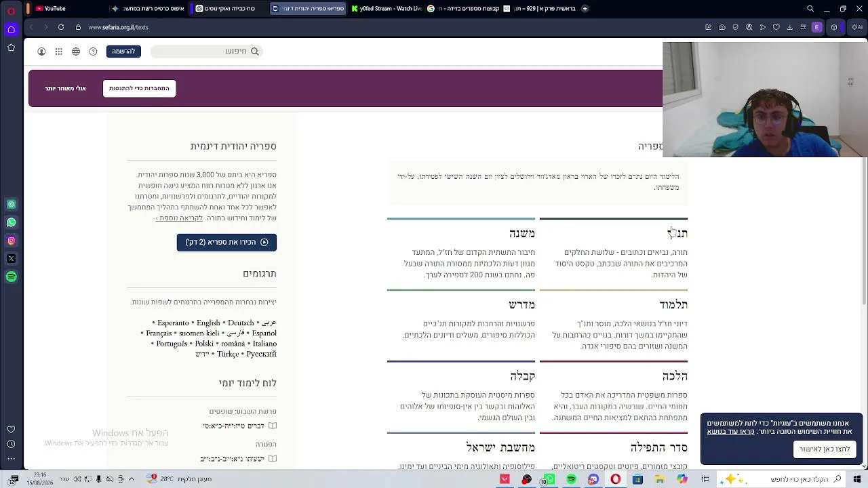
Task: Open the Opera sidebar bookmarks star icon
Action: (11, 47)
